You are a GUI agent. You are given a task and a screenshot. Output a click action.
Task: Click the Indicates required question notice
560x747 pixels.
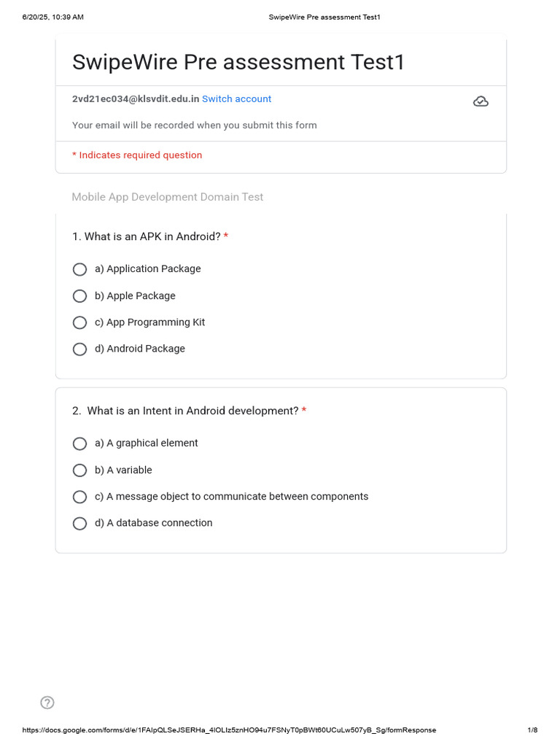137,155
